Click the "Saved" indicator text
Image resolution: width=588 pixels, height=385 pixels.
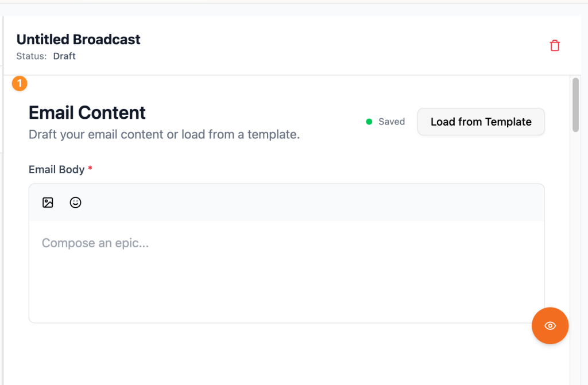tap(392, 122)
